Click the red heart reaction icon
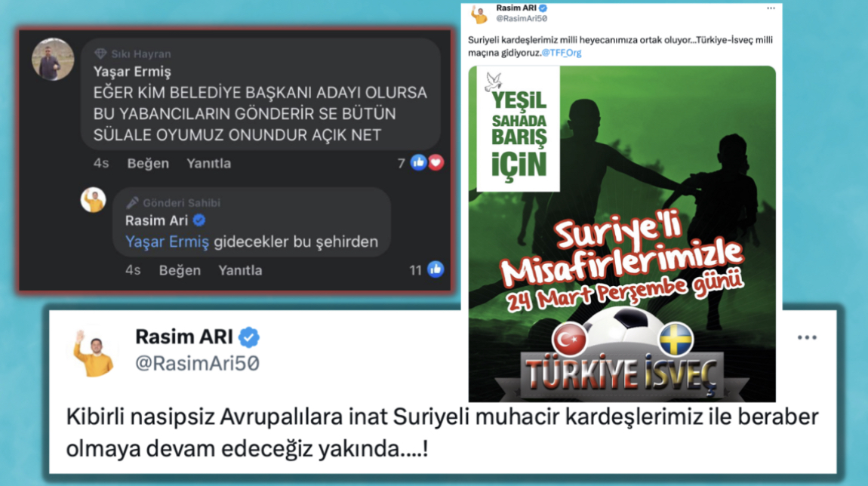 click(436, 163)
